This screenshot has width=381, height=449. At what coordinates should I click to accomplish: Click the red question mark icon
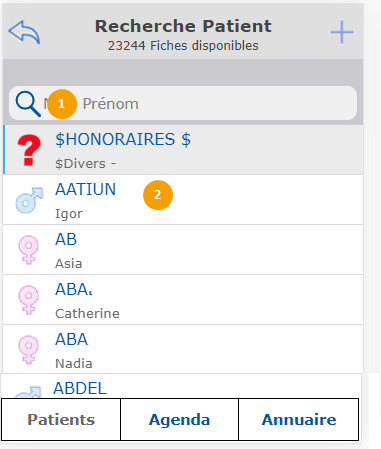[29, 150]
